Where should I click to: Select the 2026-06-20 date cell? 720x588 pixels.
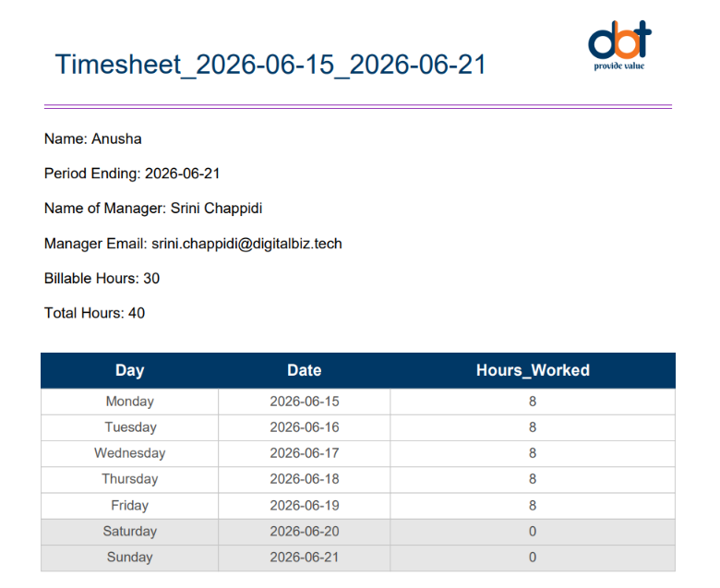pyautogui.click(x=305, y=532)
